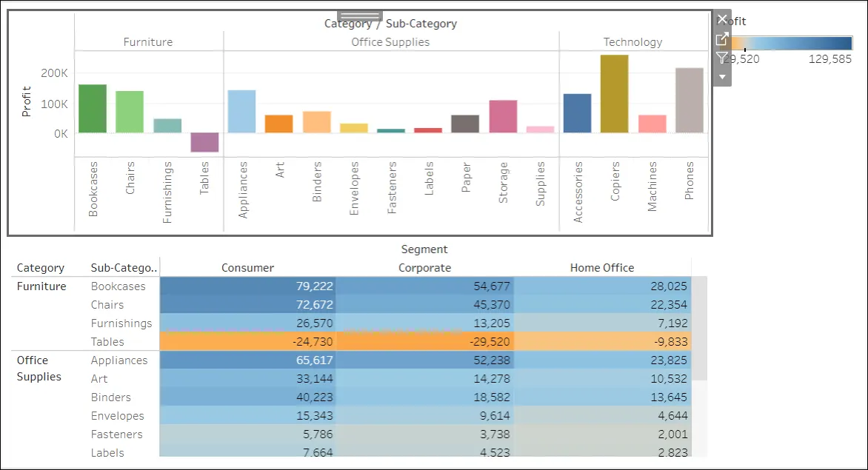Click the Art Consumer cell 33,144
868x470 pixels.
[247, 379]
